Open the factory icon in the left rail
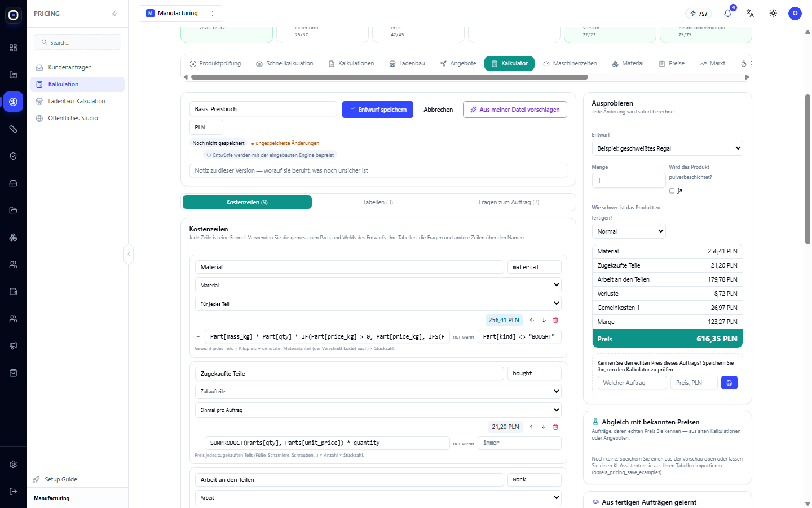 coord(14,75)
